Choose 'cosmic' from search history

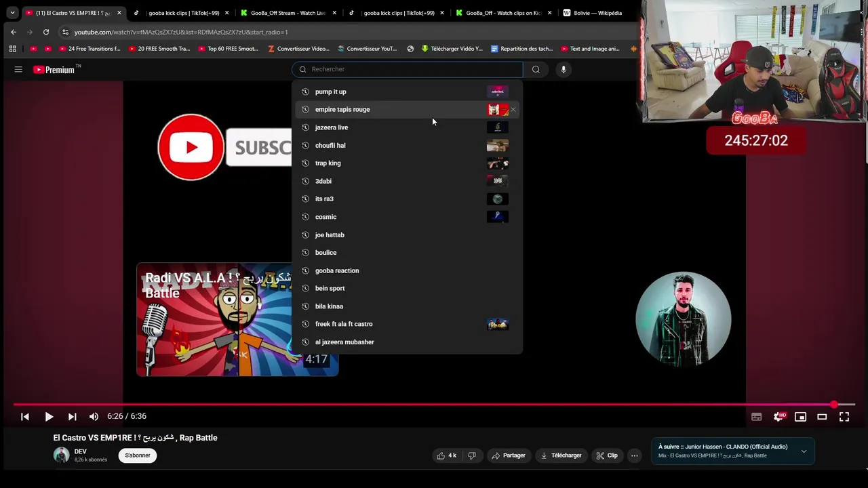tap(408, 217)
